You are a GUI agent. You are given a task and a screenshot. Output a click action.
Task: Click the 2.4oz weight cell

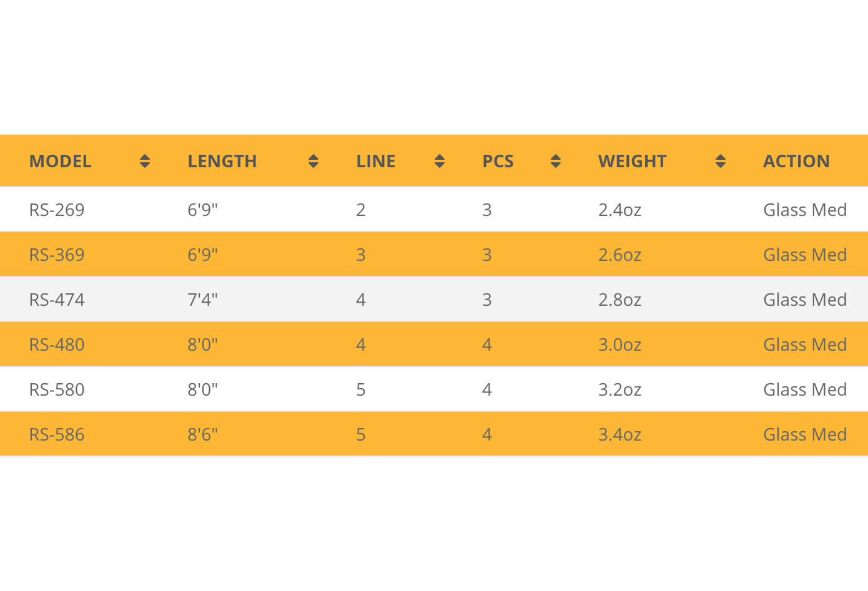tap(620, 210)
